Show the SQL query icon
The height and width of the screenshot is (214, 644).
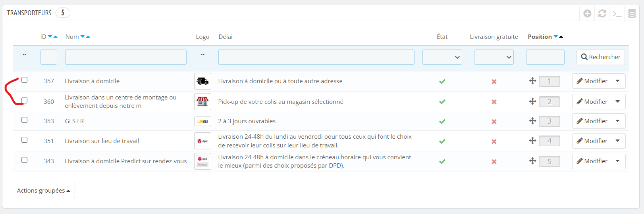(617, 13)
